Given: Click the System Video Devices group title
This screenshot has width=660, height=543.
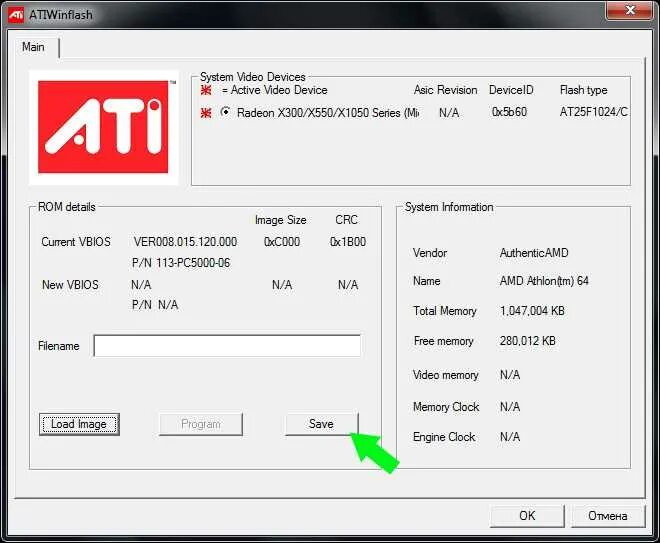Looking at the screenshot, I should click(x=253, y=77).
